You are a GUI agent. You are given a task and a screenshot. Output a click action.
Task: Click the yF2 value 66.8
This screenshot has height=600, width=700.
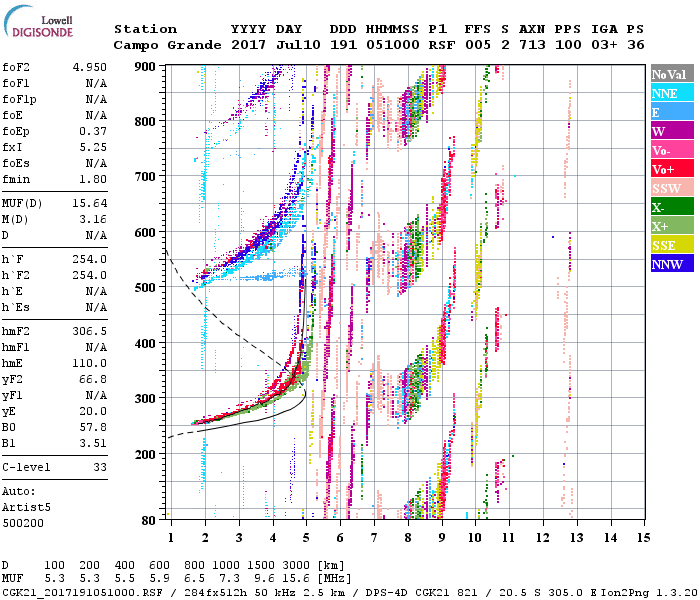93,379
